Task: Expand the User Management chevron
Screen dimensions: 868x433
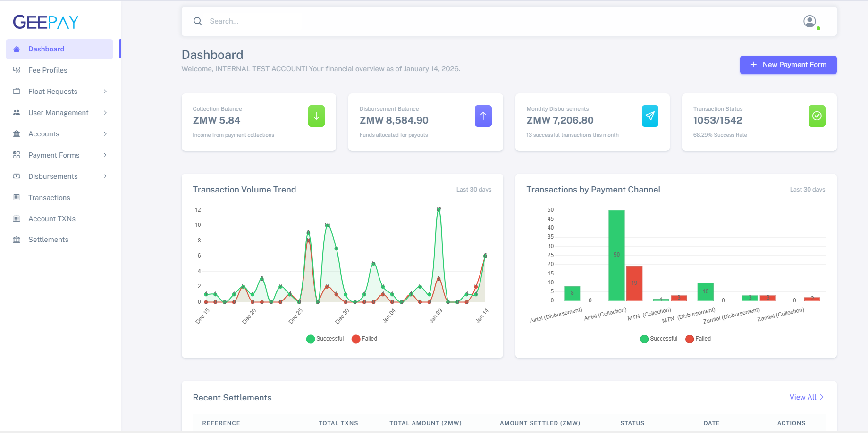Action: 105,113
